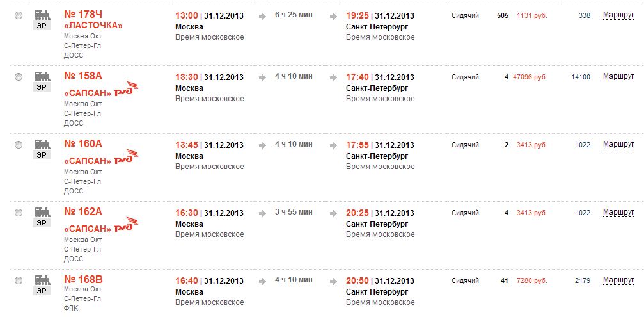Select the radio button for train 160А
Screen dimensions: 644x317
(x=19, y=145)
